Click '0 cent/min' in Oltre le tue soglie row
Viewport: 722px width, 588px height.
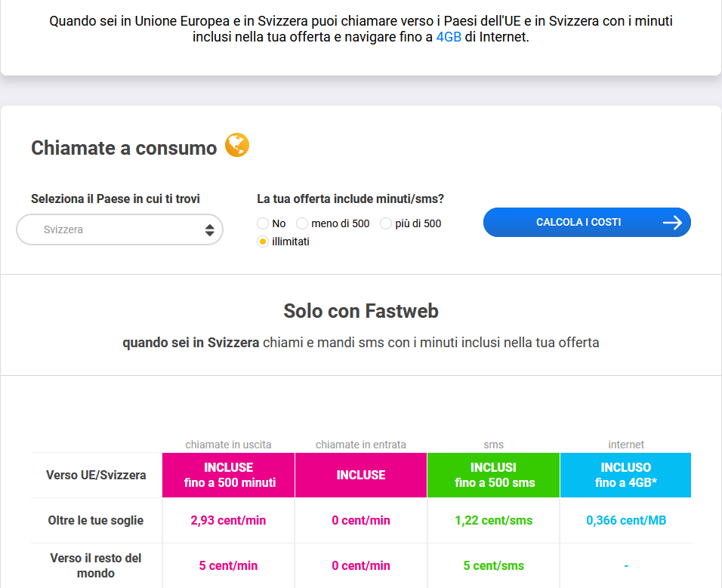coord(361,520)
